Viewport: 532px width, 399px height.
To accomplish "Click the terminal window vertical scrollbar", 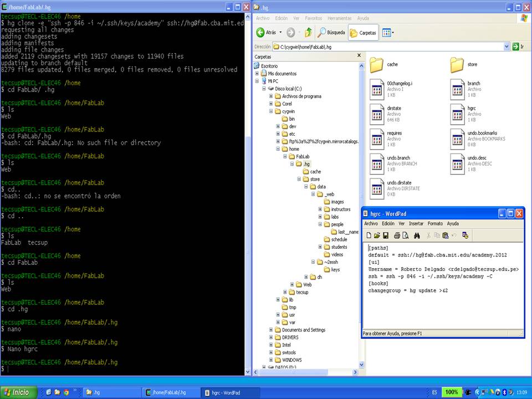I will (248, 194).
